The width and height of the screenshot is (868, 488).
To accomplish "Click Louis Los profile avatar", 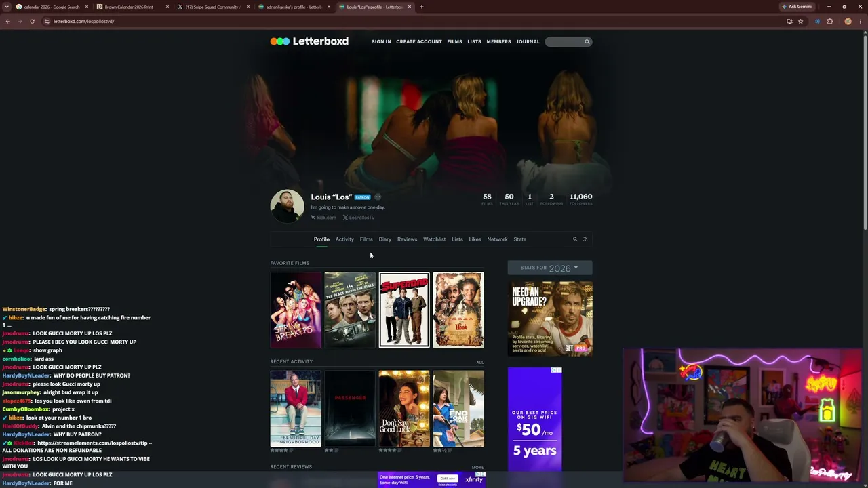I will (x=288, y=206).
